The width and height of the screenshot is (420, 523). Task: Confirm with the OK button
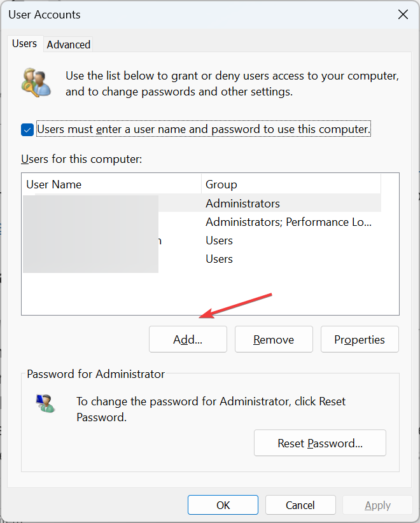coord(223,505)
